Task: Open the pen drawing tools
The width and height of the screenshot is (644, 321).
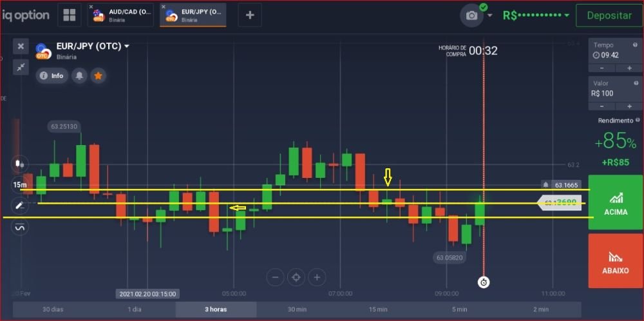Action: 20,206
